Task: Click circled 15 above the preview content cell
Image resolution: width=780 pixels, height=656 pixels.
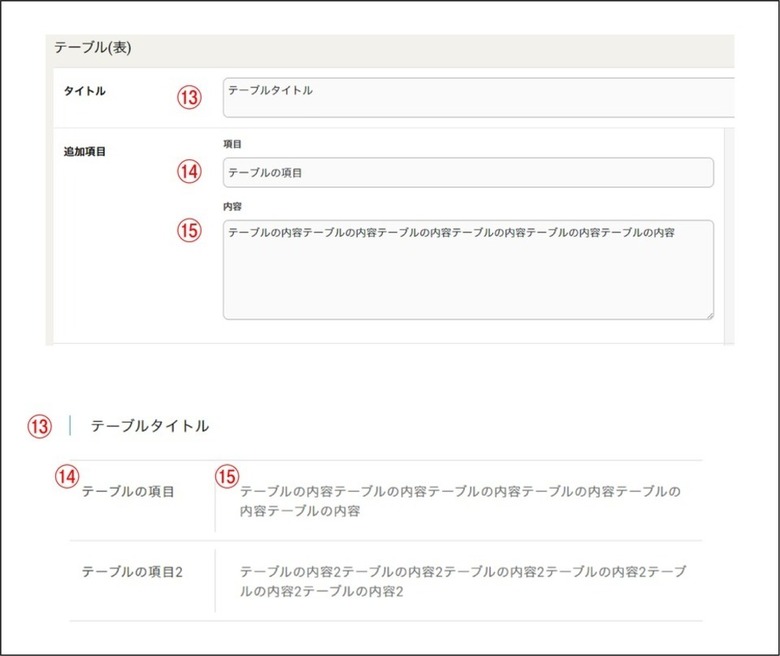Action: click(x=227, y=476)
